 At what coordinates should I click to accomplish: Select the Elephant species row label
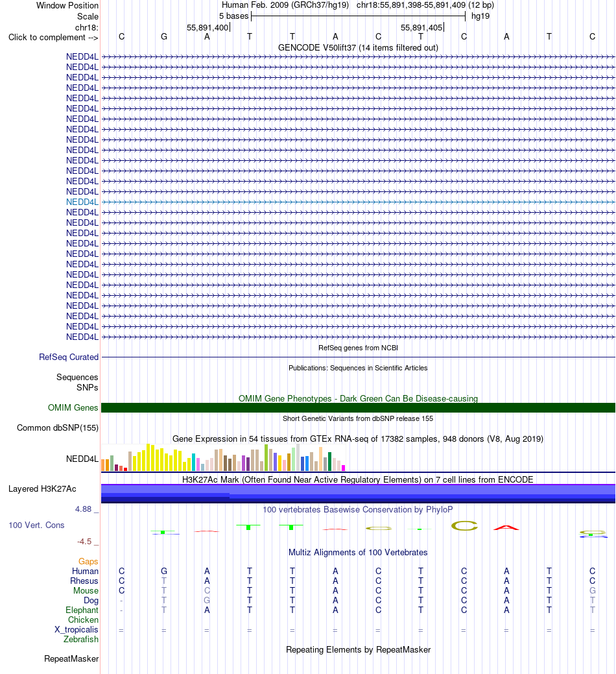click(82, 610)
